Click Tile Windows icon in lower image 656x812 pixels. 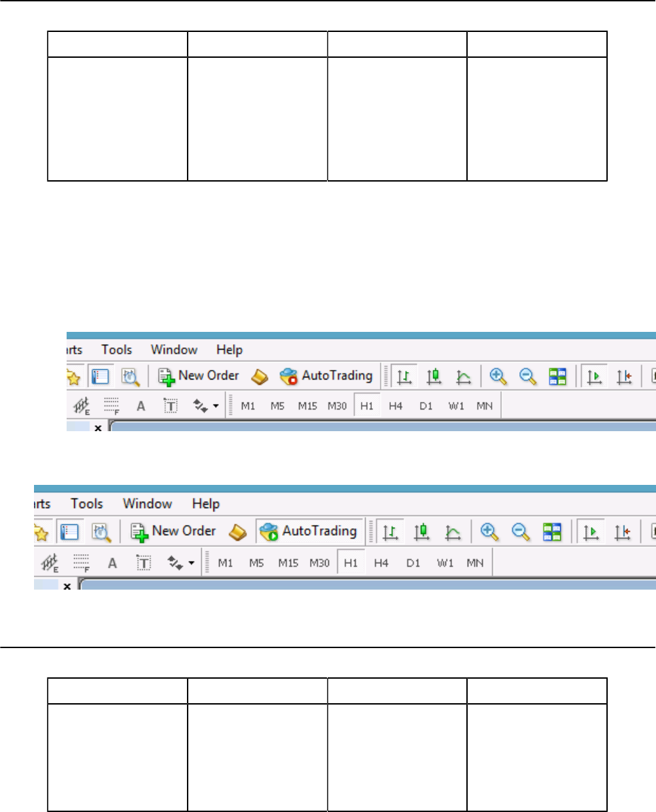(552, 532)
